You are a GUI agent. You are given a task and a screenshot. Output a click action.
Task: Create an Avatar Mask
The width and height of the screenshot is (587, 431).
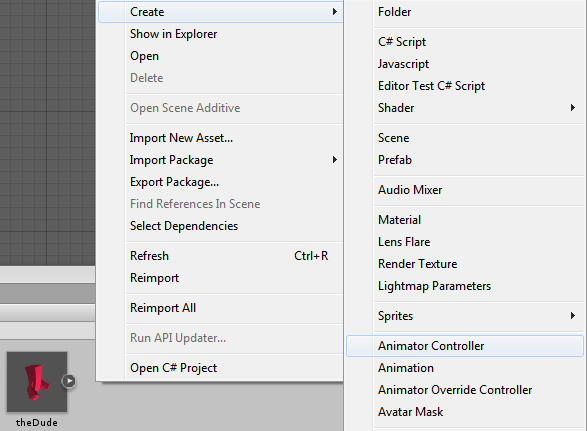click(410, 412)
